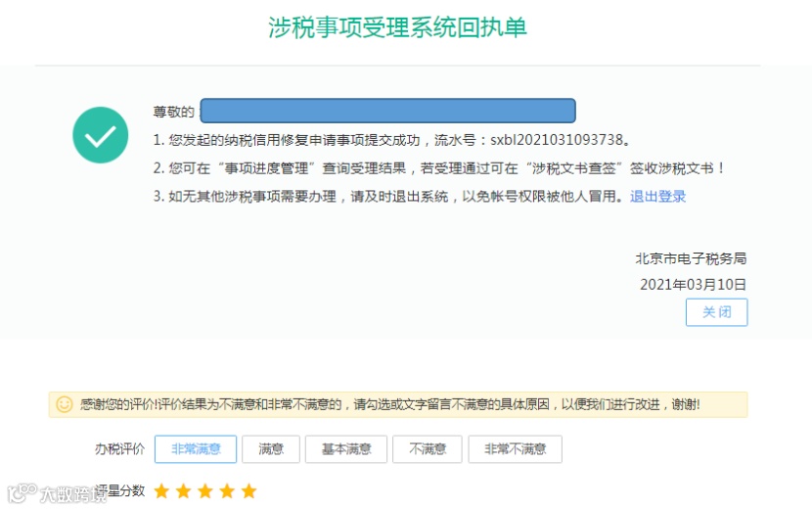
Task: Click the 涉税事项受理系统回执单 title
Action: (398, 27)
